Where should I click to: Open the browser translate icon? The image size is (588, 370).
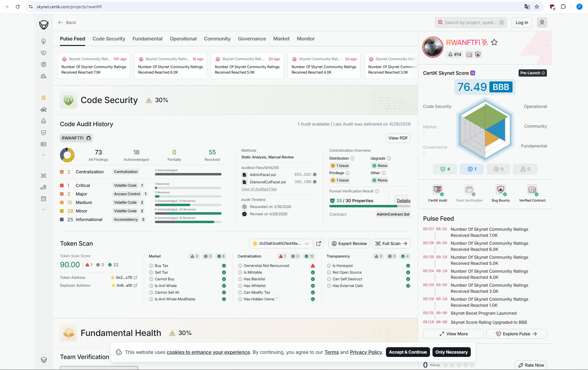click(527, 7)
